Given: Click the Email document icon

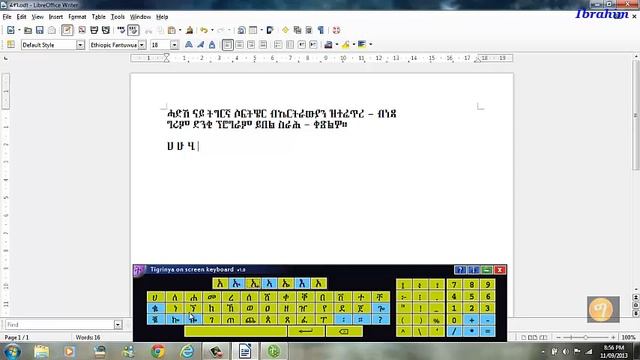Looking at the screenshot, I should click(52, 30).
